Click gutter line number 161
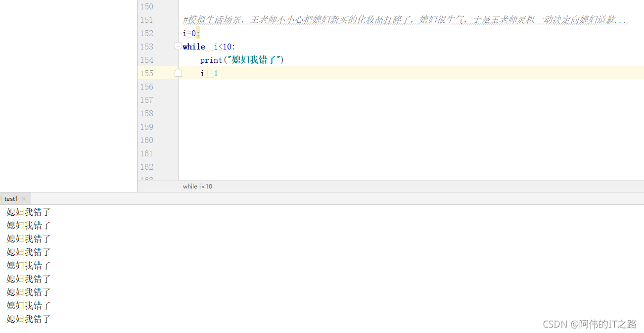The width and height of the screenshot is (644, 333). (x=147, y=154)
